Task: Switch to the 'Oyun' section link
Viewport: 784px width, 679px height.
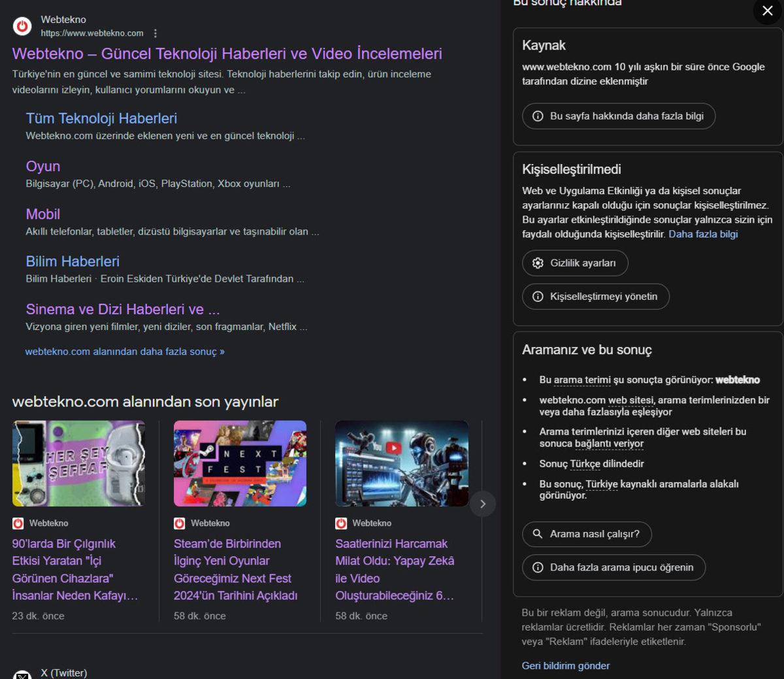Action: coord(42,166)
